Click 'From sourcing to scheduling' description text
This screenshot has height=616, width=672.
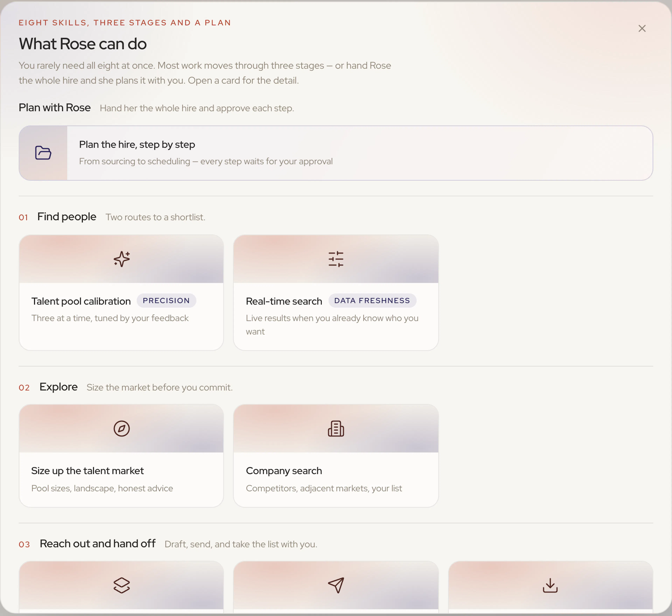[206, 161]
